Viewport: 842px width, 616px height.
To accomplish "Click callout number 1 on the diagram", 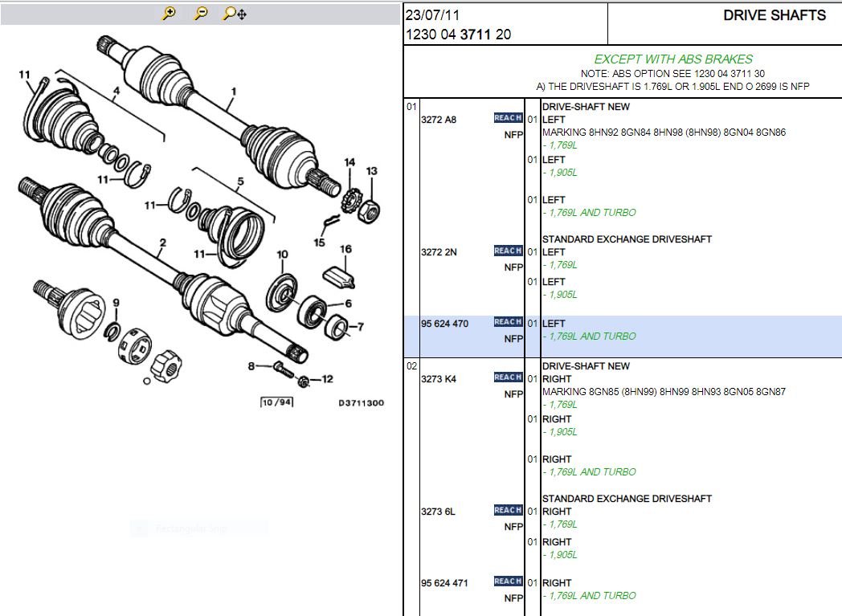I will [x=234, y=92].
